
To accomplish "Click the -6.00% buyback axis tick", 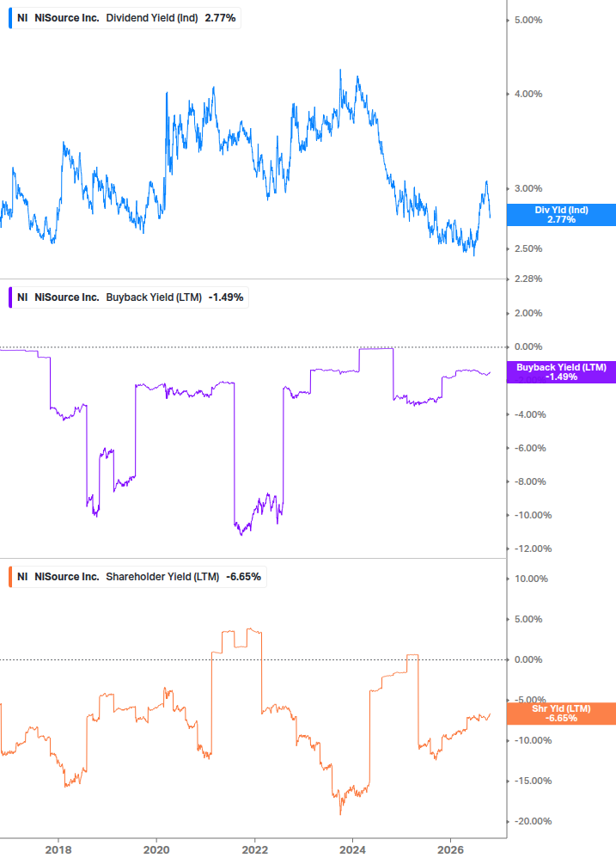I will [530, 448].
